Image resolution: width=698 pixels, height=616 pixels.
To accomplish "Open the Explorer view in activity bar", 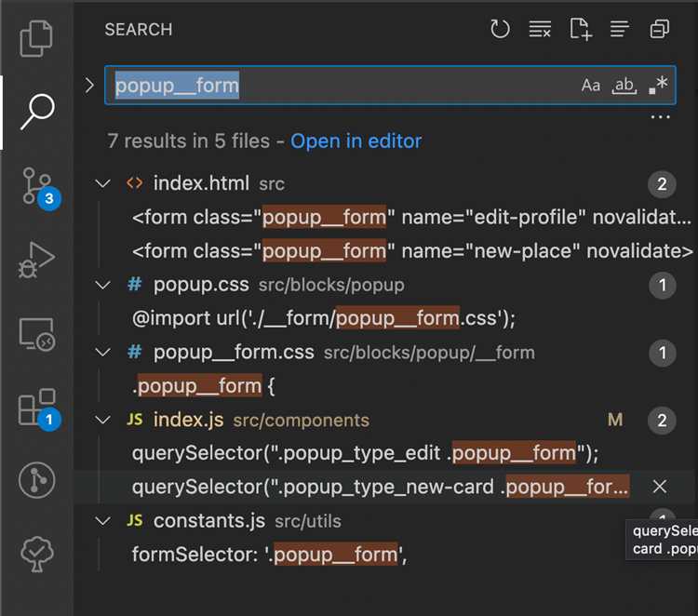I will 36,38.
